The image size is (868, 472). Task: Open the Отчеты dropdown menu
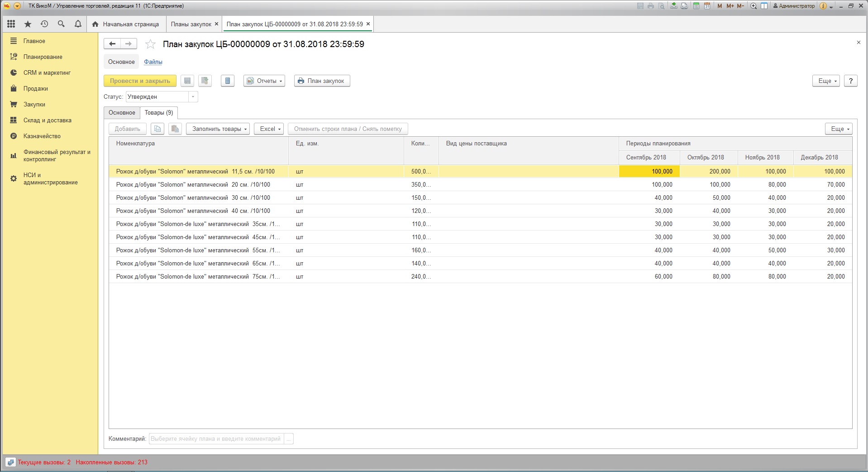pos(264,81)
